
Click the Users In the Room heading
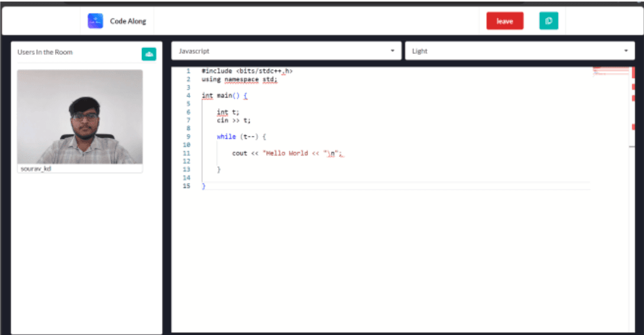pyautogui.click(x=45, y=52)
